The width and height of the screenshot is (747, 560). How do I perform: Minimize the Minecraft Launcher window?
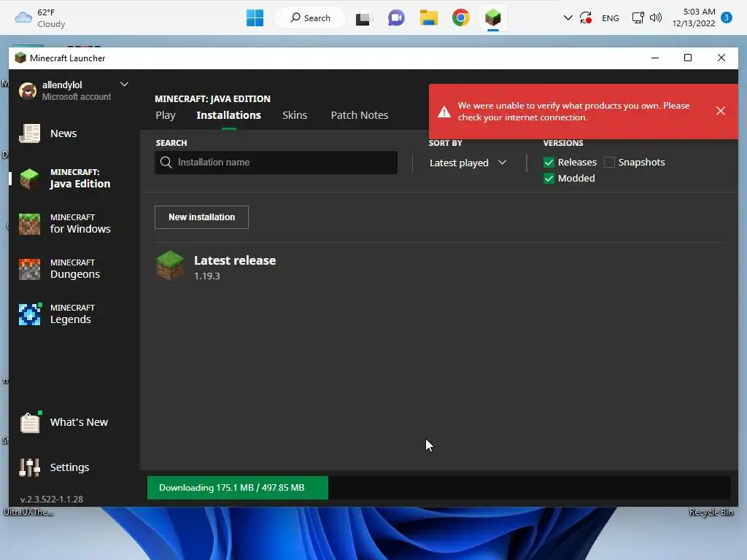point(655,58)
